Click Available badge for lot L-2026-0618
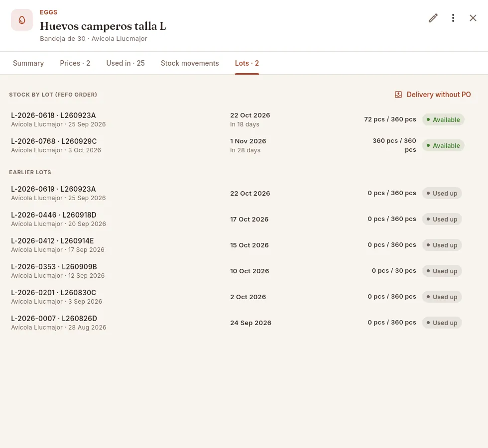This screenshot has height=448, width=488. point(443,120)
